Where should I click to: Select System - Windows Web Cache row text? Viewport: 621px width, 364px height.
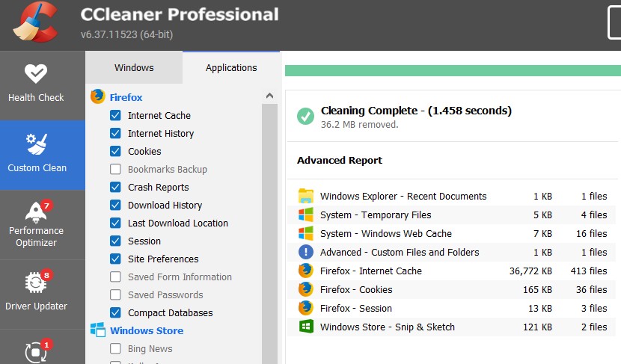point(386,233)
